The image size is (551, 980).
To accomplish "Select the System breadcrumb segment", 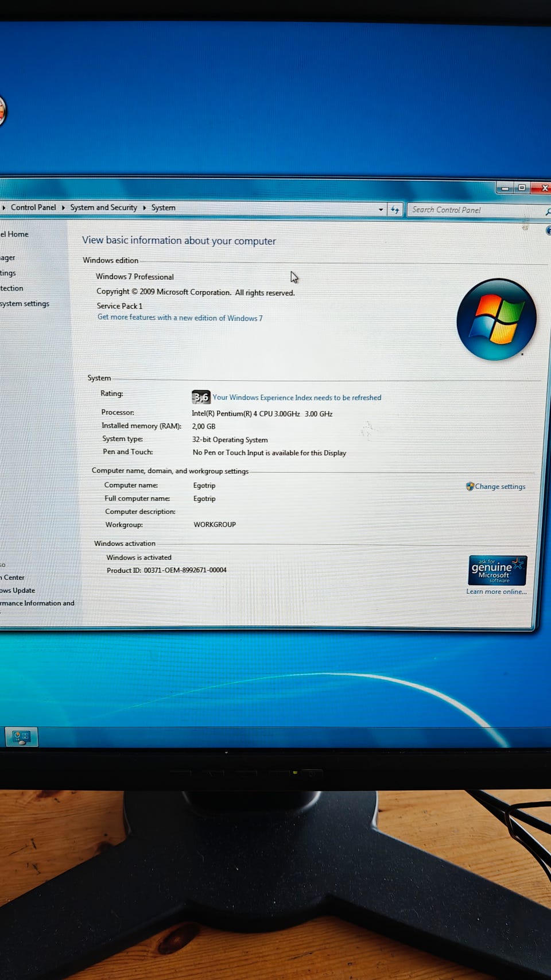I will [x=163, y=208].
